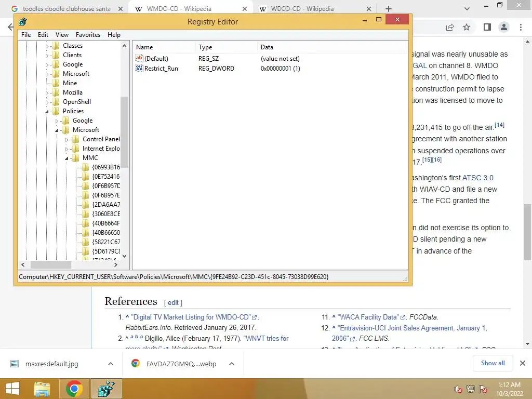This screenshot has height=399, width=532.
Task: Expand the Clients registry key
Action: (47, 55)
